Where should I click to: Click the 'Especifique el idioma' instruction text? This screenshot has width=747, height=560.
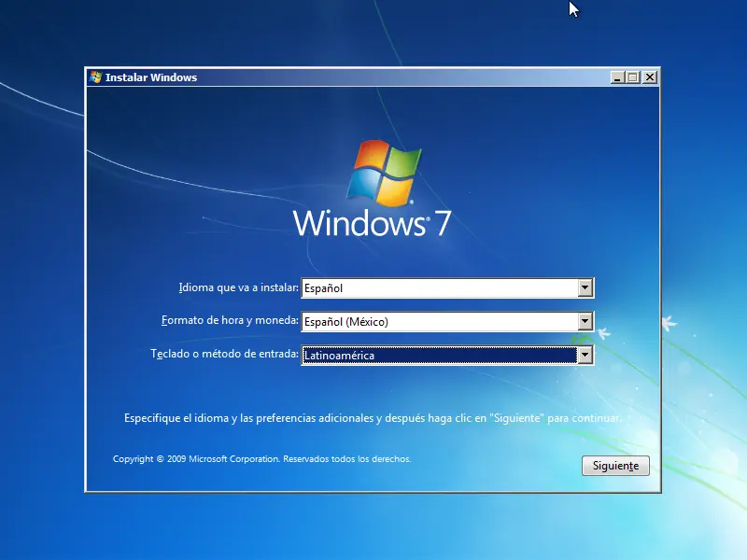click(x=373, y=418)
